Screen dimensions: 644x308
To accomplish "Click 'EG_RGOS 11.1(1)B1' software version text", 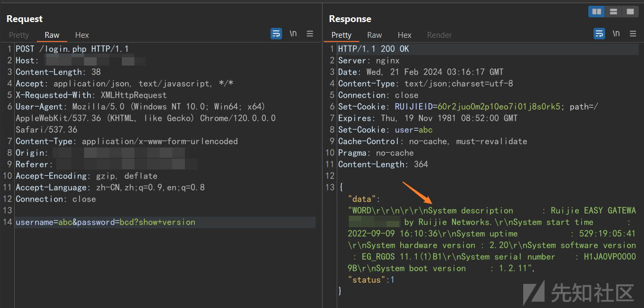I will tap(404, 257).
